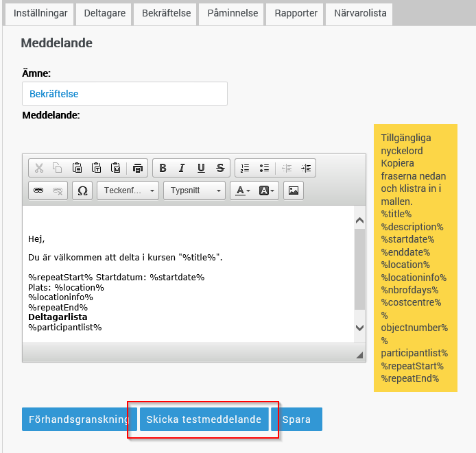This screenshot has height=453, width=476.
Task: Open the Inställningar tab
Action: 40,14
